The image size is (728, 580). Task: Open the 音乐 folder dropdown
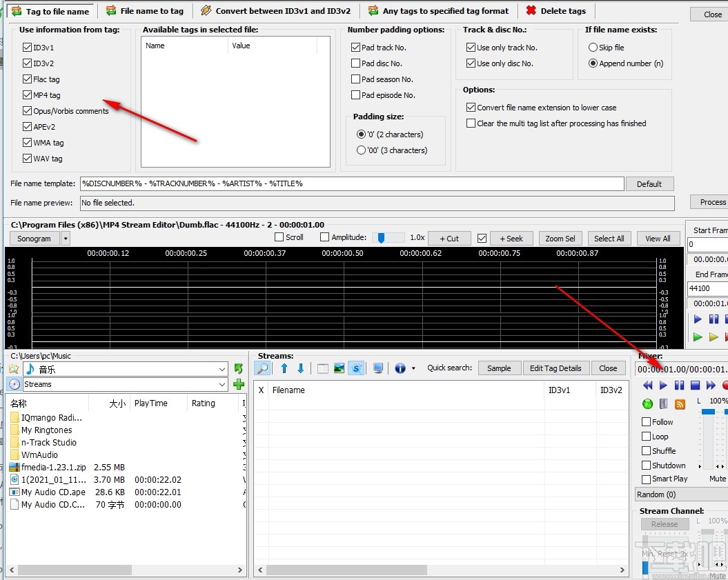(222, 370)
